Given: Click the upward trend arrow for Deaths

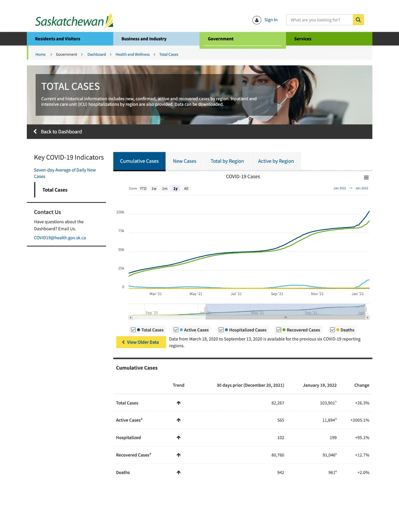Looking at the screenshot, I should click(x=178, y=472).
